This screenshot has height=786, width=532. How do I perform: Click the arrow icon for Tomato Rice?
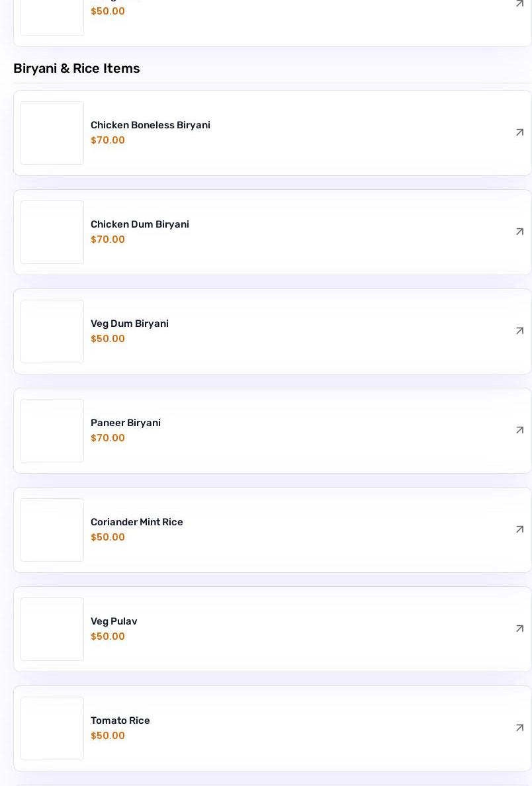(x=519, y=728)
